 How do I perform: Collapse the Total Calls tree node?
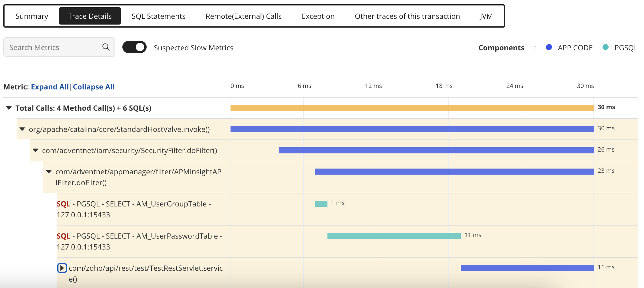[x=8, y=108]
